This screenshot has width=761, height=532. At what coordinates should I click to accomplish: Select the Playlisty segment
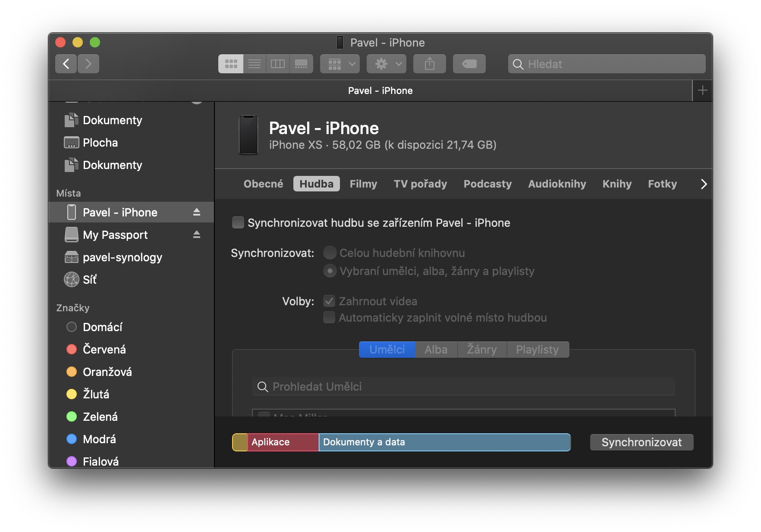pyautogui.click(x=538, y=349)
